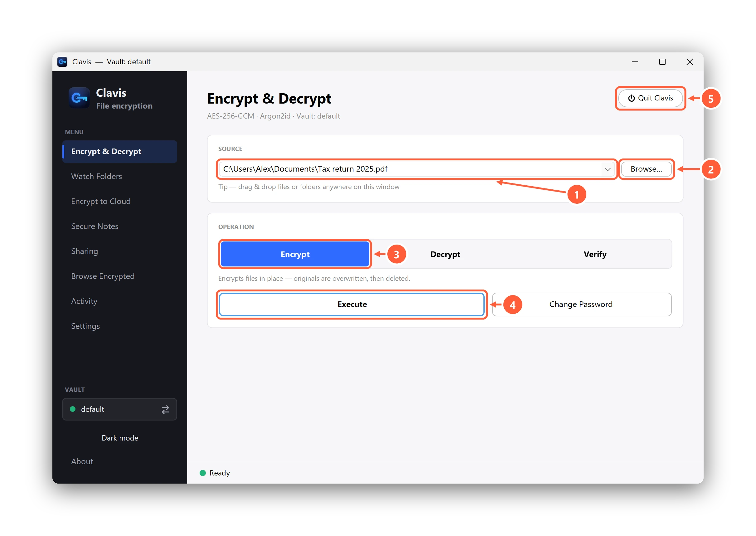Click 'AES-256-GCM · Argon2id · Vault: default' subtitle
This screenshot has width=756, height=536.
click(274, 116)
